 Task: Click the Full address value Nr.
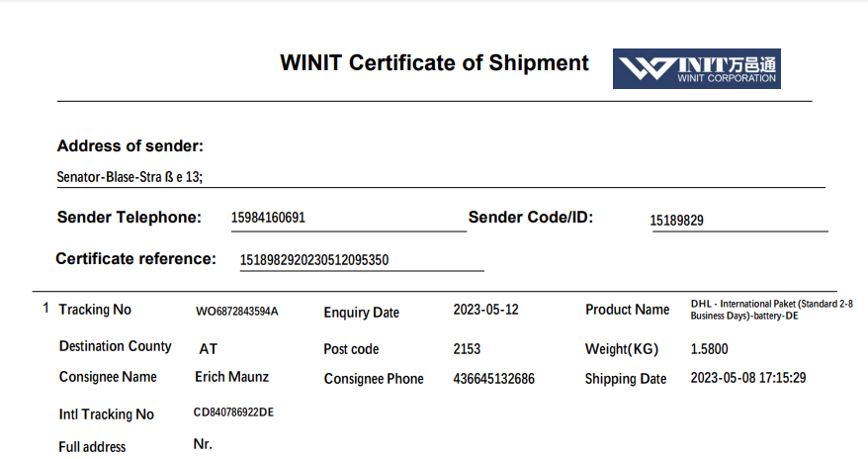coord(203,444)
